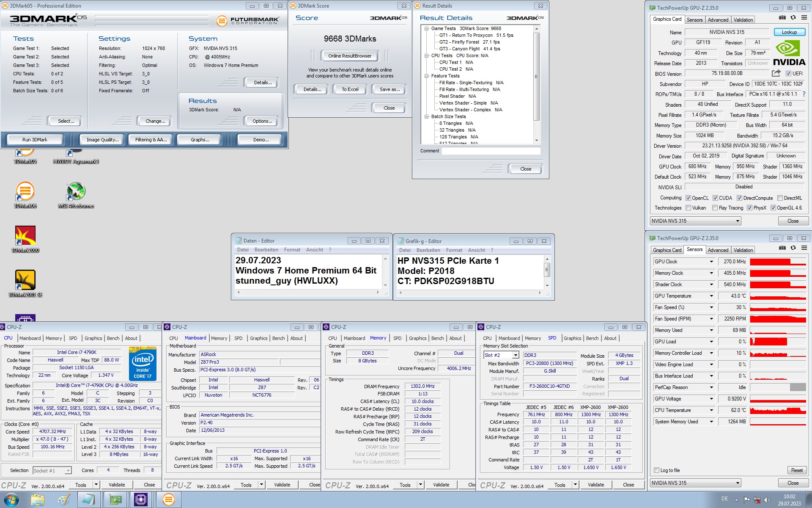Enable Log to file checkbox

[x=656, y=470]
